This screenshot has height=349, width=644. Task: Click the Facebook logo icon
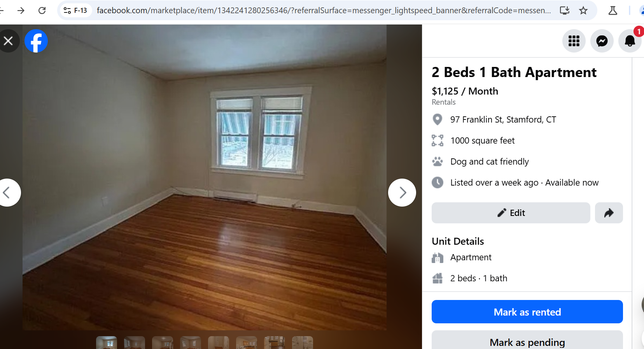tap(36, 41)
